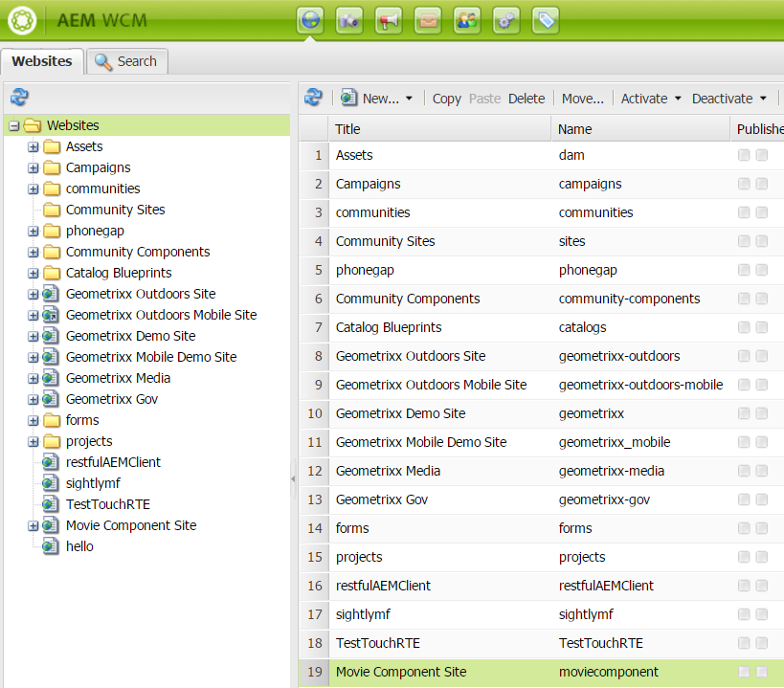This screenshot has height=688, width=784.
Task: Expand the Assets tree node
Action: click(33, 147)
